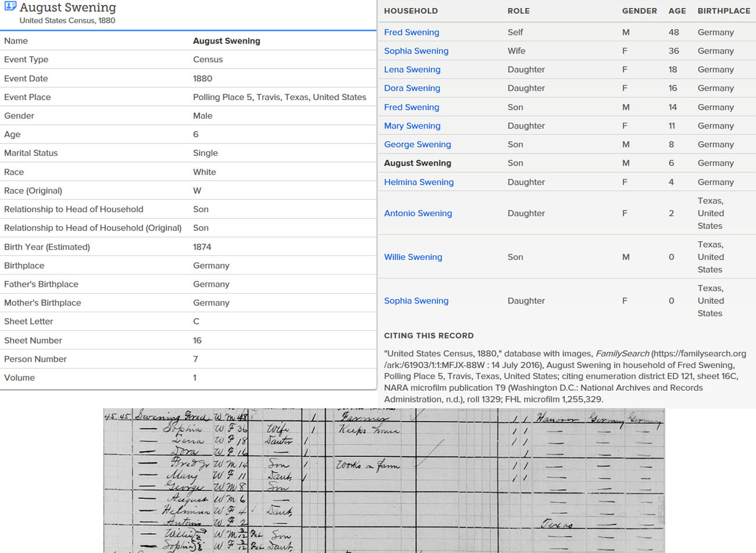Open Fred Swening age 48 household link
Viewport: 756px width, 553px height.
tap(412, 32)
